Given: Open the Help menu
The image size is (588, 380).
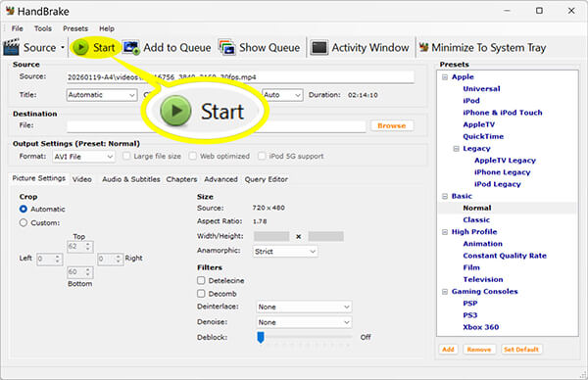Looking at the screenshot, I should pos(107,28).
